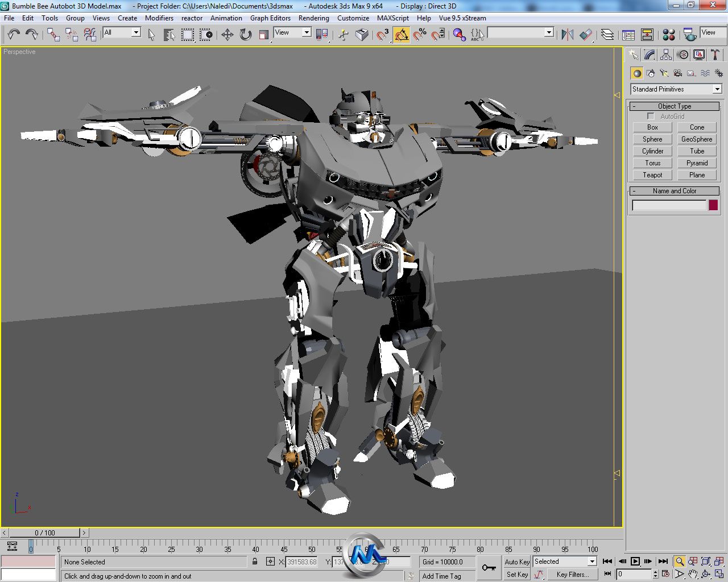The height and width of the screenshot is (582, 728).
Task: Click the Set Key button
Action: [517, 575]
